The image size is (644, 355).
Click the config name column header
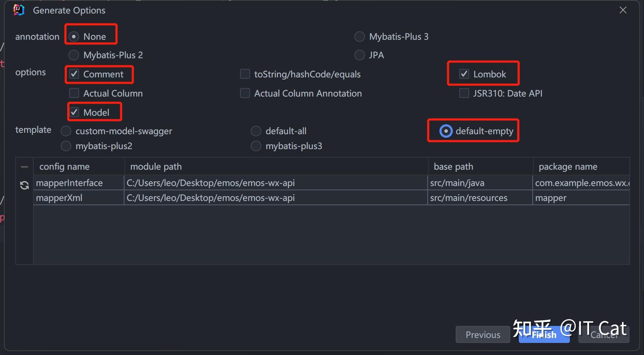(x=79, y=166)
